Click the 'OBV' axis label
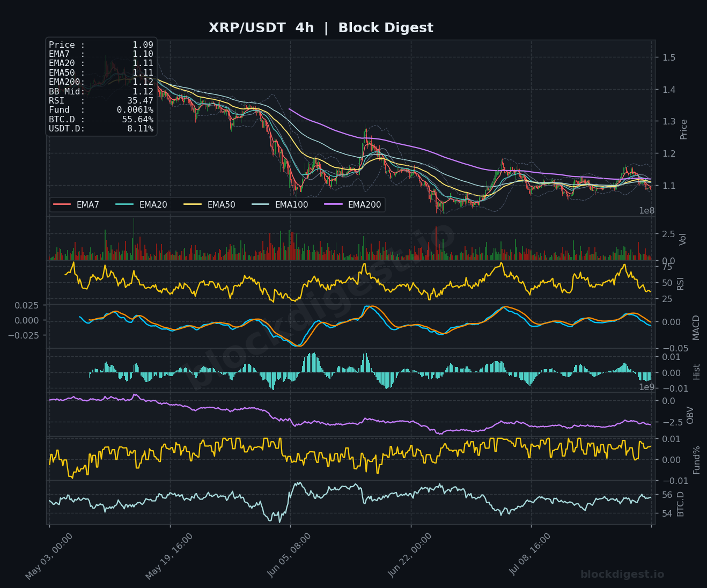707x588 pixels. pyautogui.click(x=690, y=415)
